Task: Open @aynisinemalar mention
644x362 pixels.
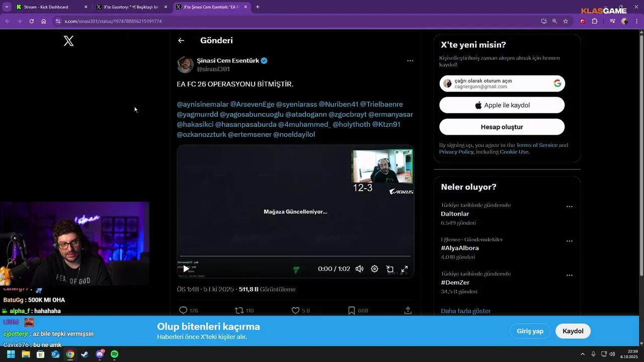Action: [202, 105]
